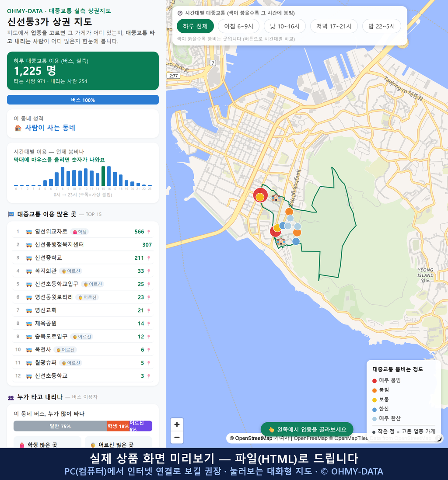Image resolution: width=448 pixels, height=480 pixels.
Task: Switch to 낮 10~16시 time filter
Action: [284, 26]
